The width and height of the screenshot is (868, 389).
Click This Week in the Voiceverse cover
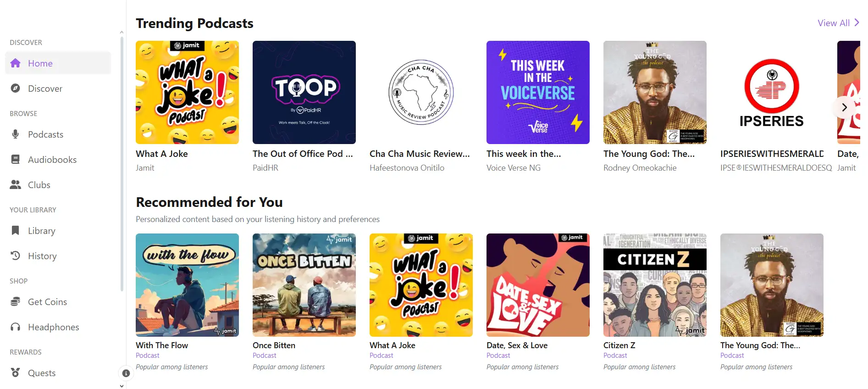coord(538,92)
